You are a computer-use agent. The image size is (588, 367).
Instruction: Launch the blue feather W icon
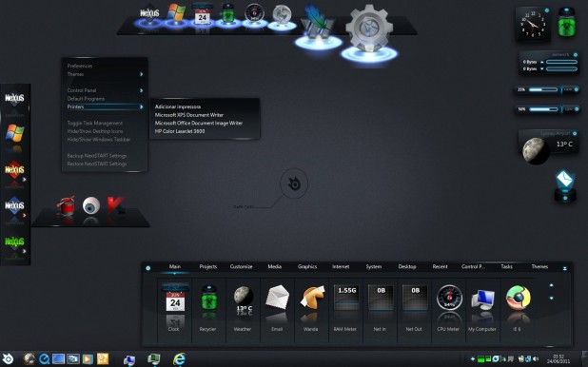pos(318,23)
